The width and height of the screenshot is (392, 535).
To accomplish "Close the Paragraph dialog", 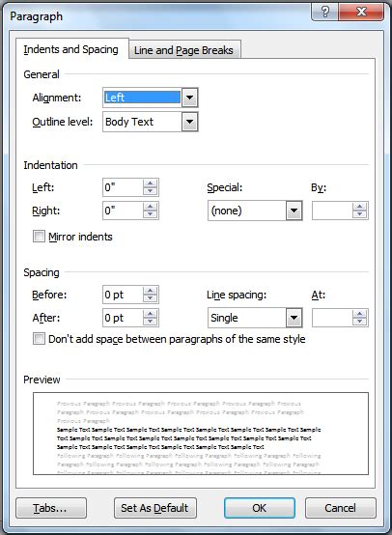I will (x=361, y=13).
